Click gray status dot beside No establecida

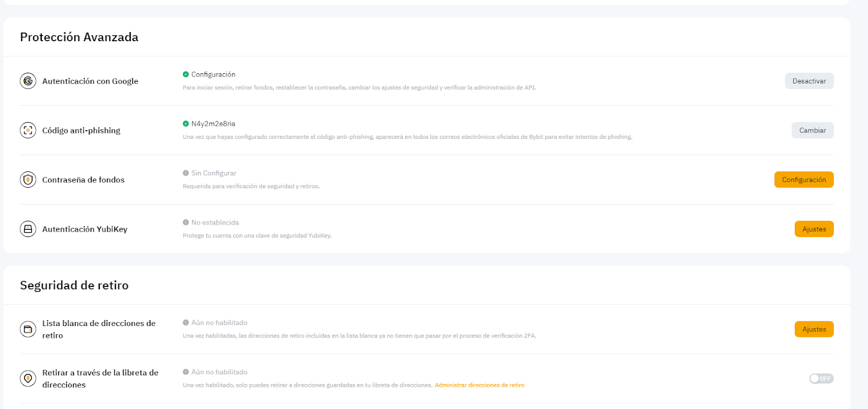pos(186,222)
